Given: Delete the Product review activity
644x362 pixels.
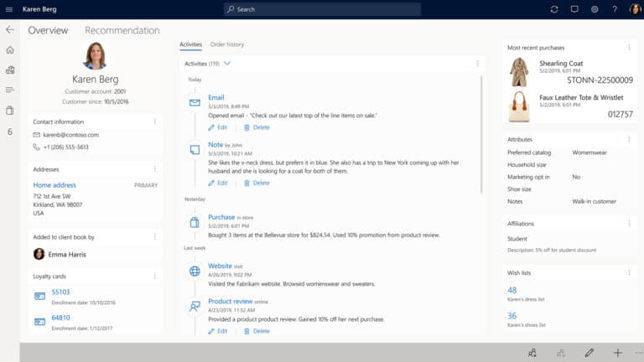Looking at the screenshot, I should tap(257, 331).
